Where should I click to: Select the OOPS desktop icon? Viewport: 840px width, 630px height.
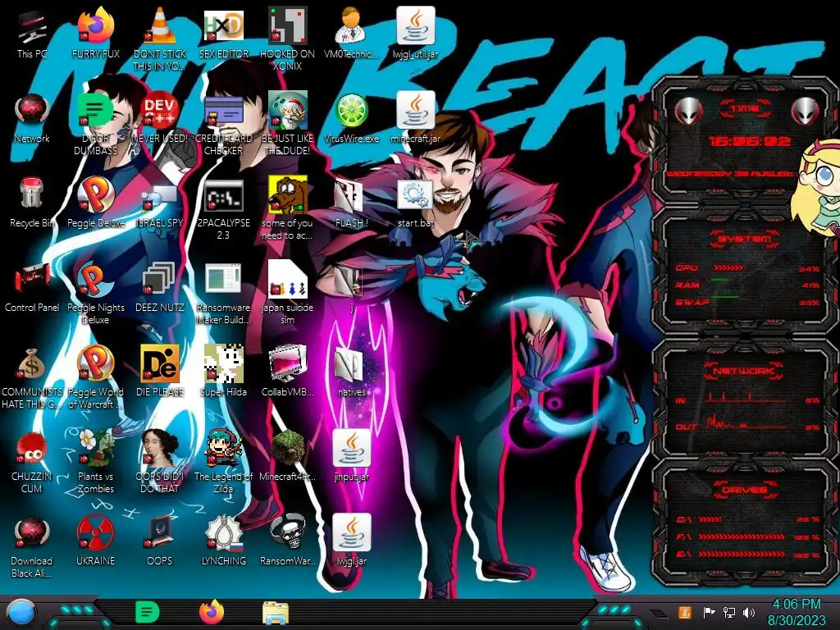(x=160, y=541)
